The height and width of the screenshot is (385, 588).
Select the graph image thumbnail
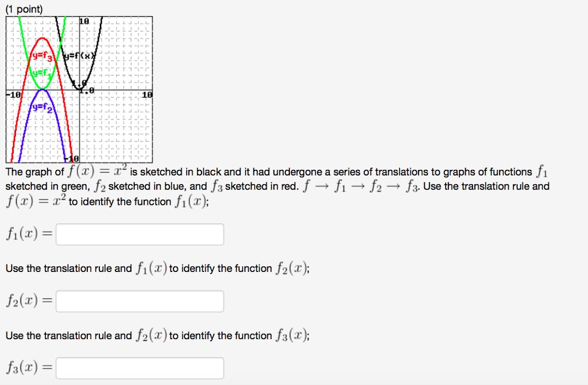79,89
